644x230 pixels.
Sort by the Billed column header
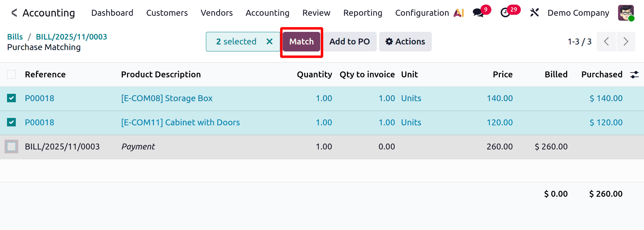556,75
